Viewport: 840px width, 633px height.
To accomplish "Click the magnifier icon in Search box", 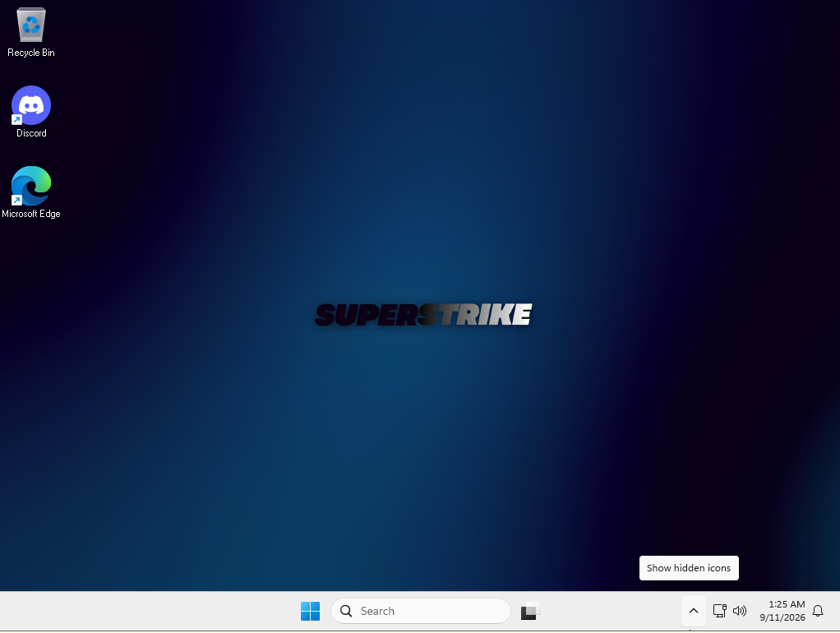I will click(346, 611).
